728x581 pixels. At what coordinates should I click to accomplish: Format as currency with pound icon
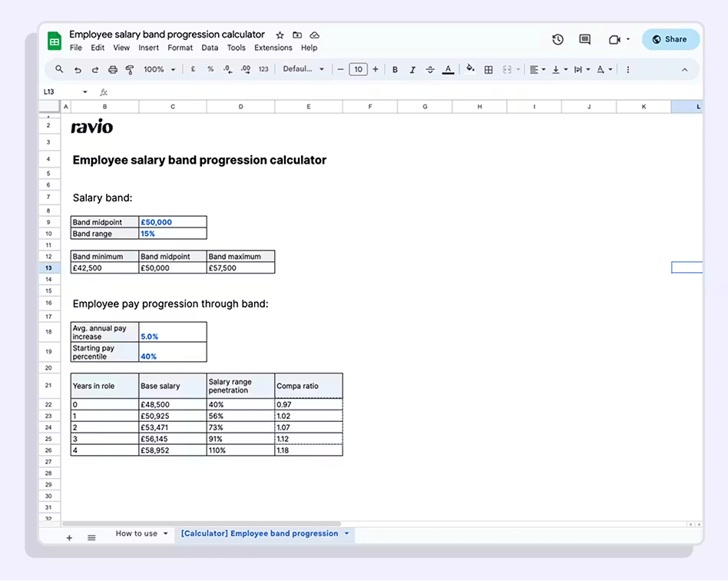tap(193, 69)
